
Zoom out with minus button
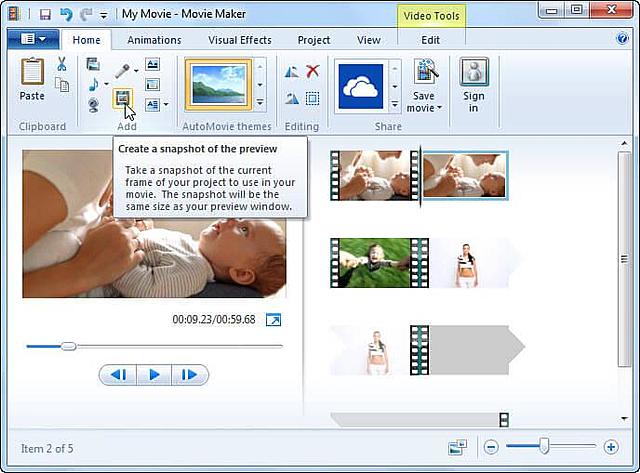(491, 447)
